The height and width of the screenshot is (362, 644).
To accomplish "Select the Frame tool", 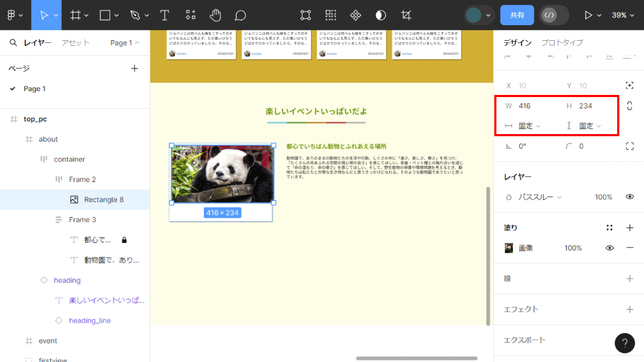I will [76, 15].
